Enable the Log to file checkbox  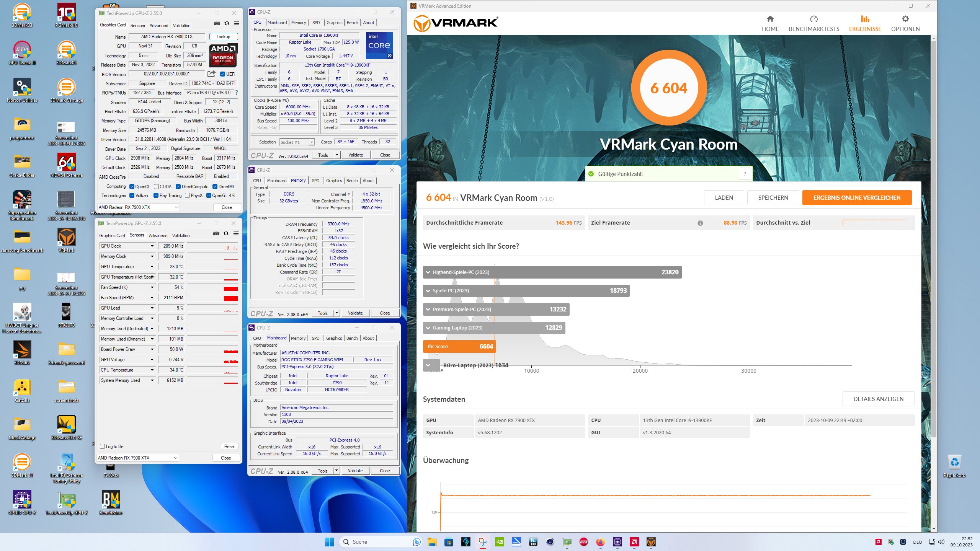click(102, 447)
